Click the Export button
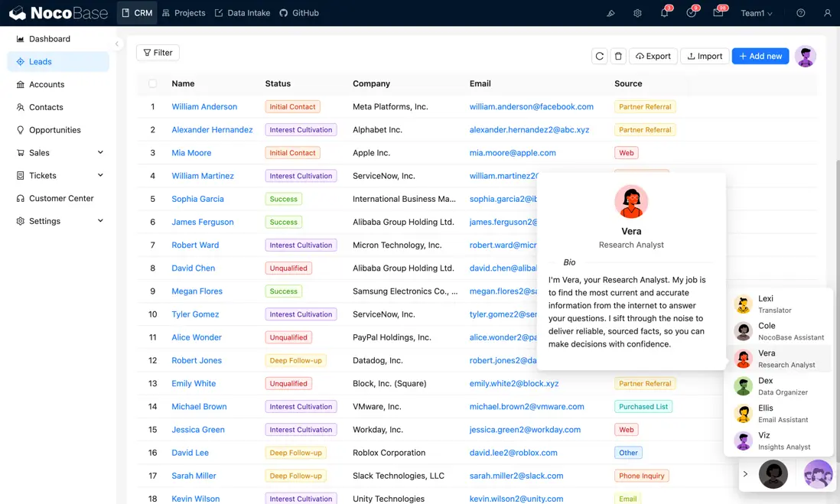Screen dimensions: 840x504 [653, 56]
